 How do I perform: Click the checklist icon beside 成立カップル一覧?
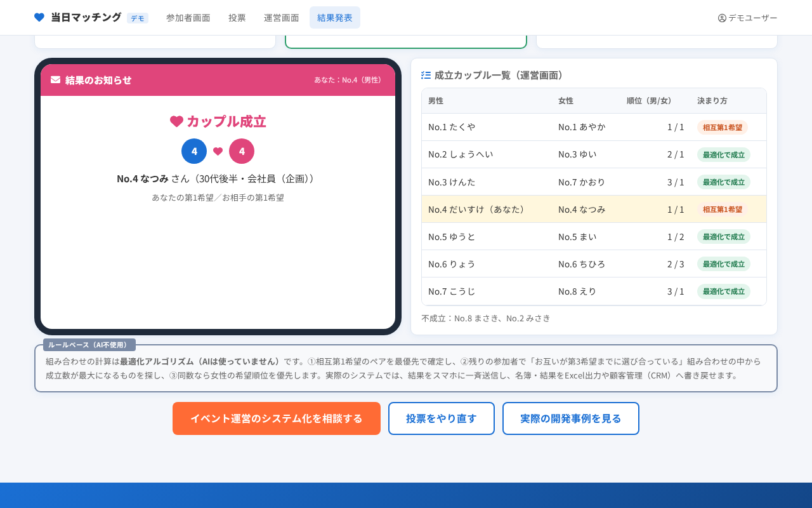[x=426, y=75]
